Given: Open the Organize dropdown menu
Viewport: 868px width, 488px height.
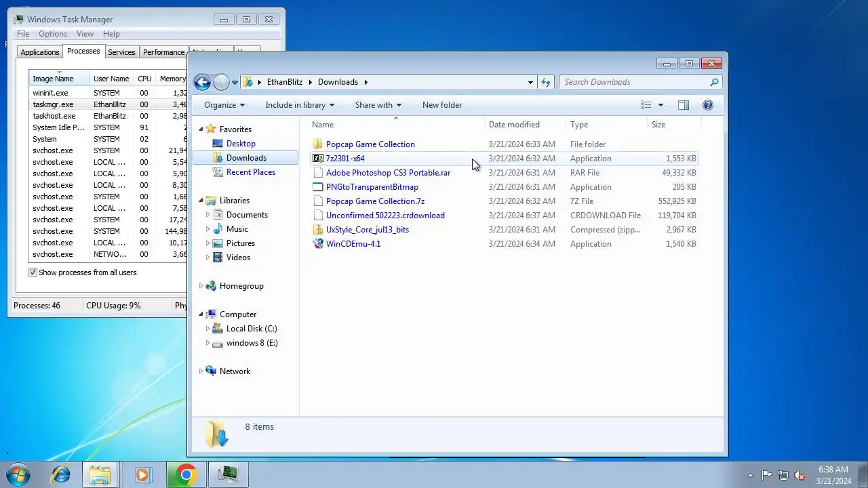Looking at the screenshot, I should point(224,105).
